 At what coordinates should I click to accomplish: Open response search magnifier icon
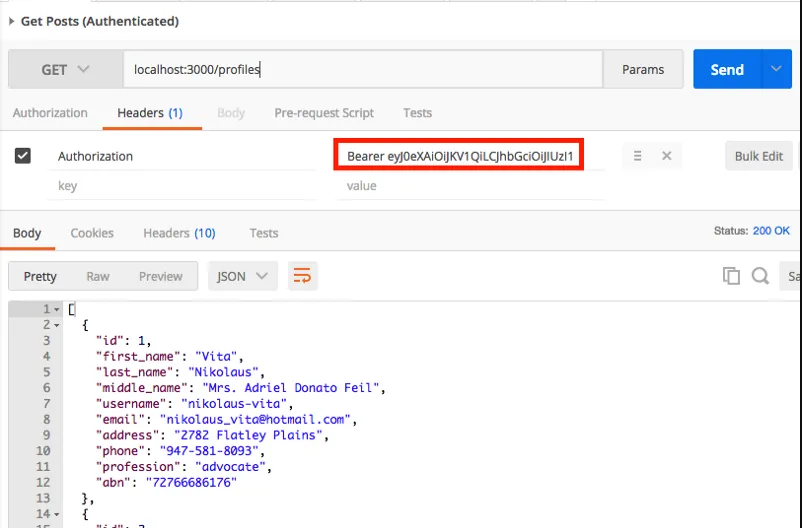click(x=760, y=276)
